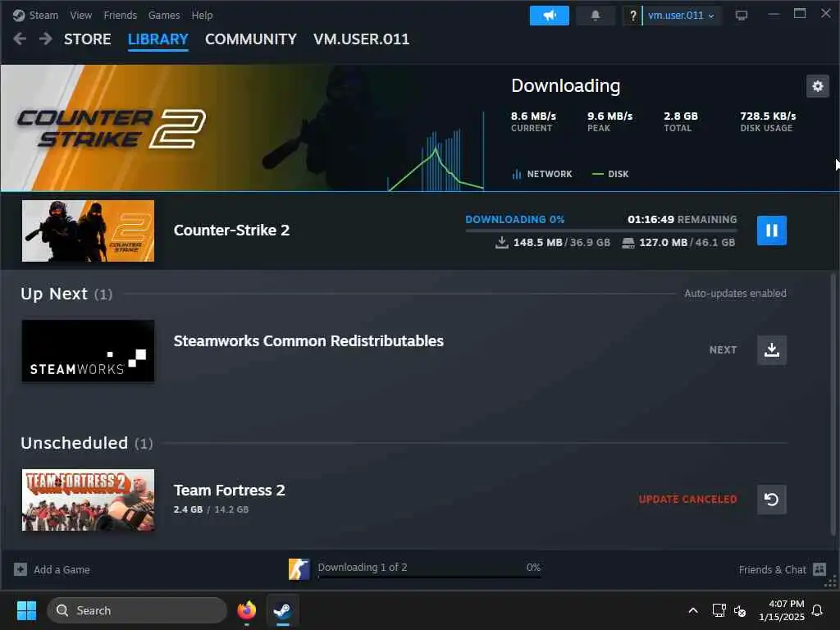Click the DOWNLOADING 0% status text
Viewport: 840px width, 630px height.
point(515,219)
